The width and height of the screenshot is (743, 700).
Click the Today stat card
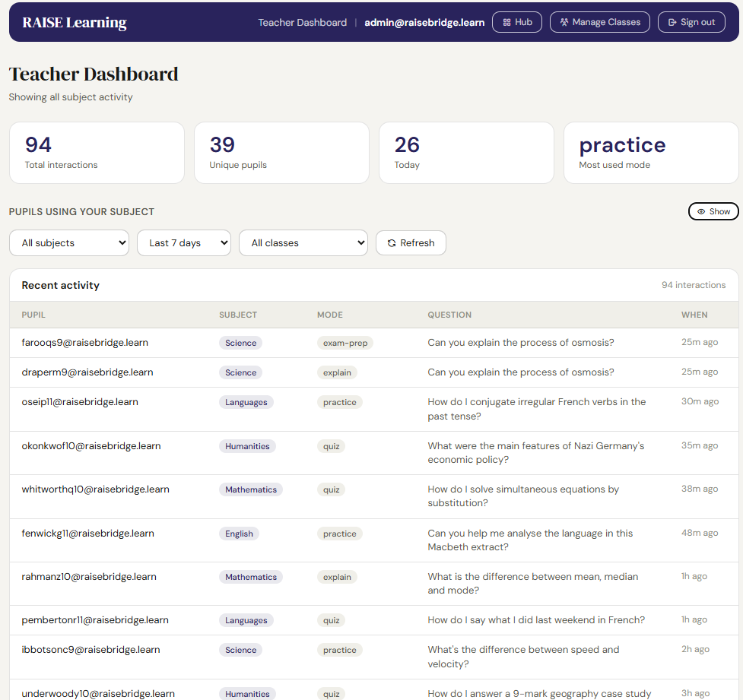(x=466, y=153)
